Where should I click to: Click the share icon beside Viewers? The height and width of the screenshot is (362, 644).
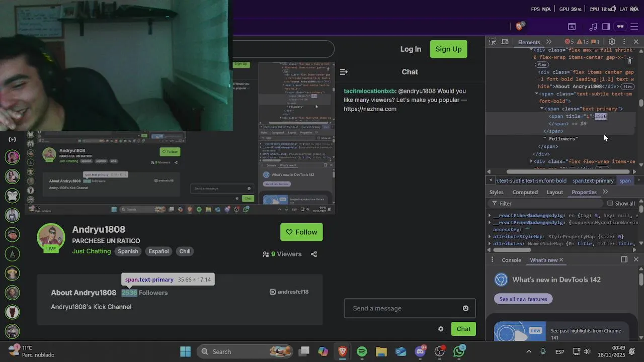tap(314, 254)
